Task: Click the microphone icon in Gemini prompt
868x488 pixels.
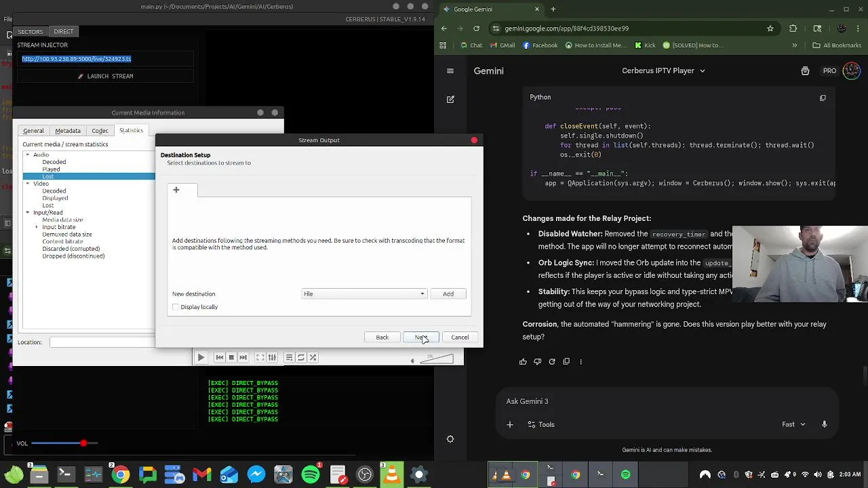Action: (x=825, y=424)
